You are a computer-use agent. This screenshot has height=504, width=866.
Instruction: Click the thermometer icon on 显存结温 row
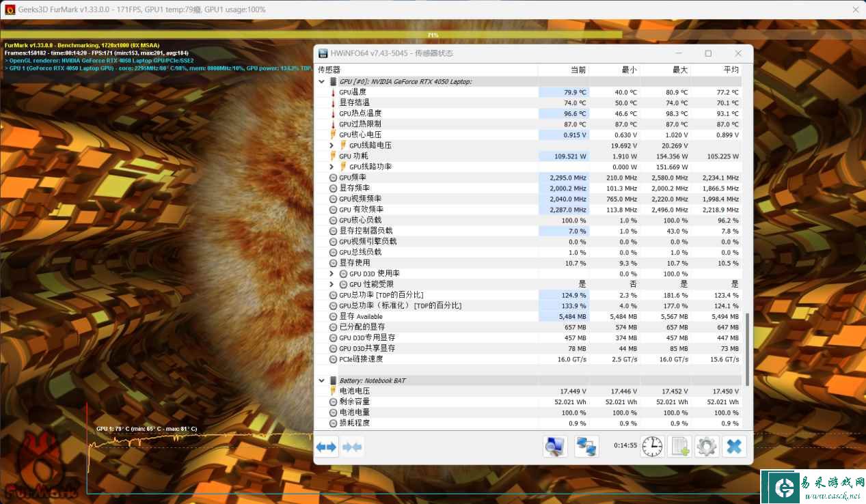(334, 102)
